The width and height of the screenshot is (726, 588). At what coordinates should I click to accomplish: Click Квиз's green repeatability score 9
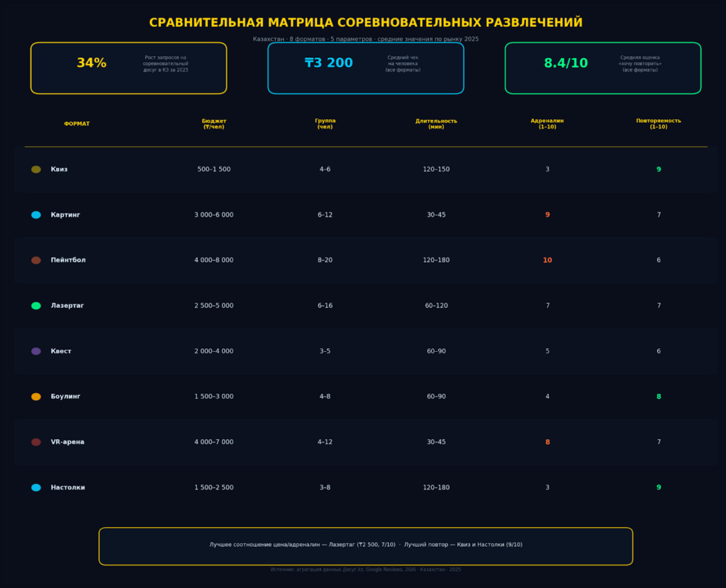click(658, 170)
